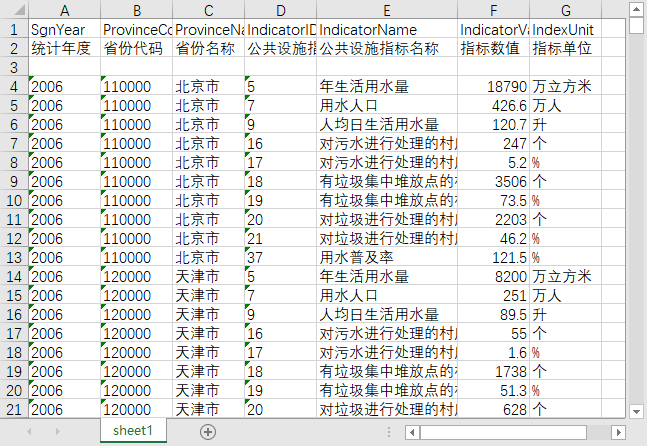Click vertical scrollbar down arrow
Image resolution: width=647 pixels, height=446 pixels.
pos(636,411)
